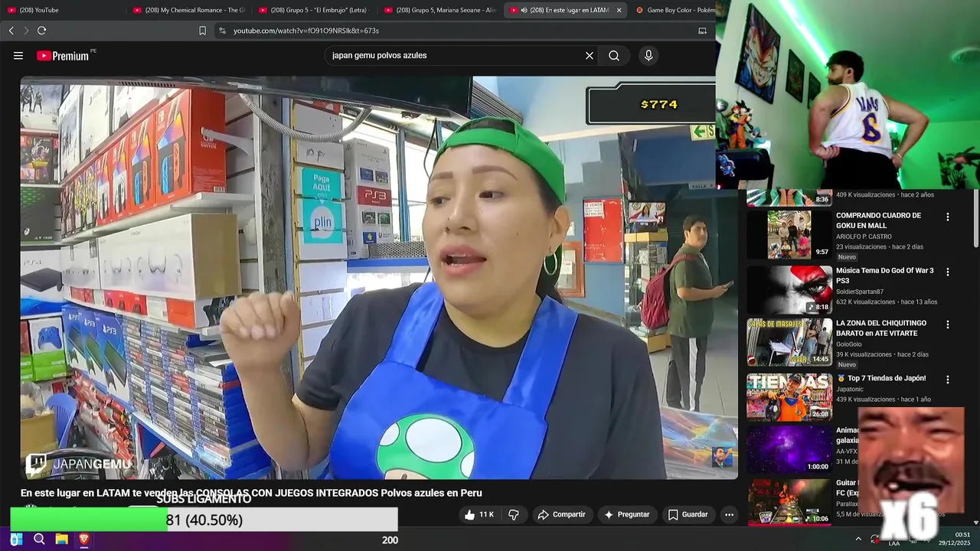Open the God of War 3 thumbnail

pyautogui.click(x=789, y=290)
